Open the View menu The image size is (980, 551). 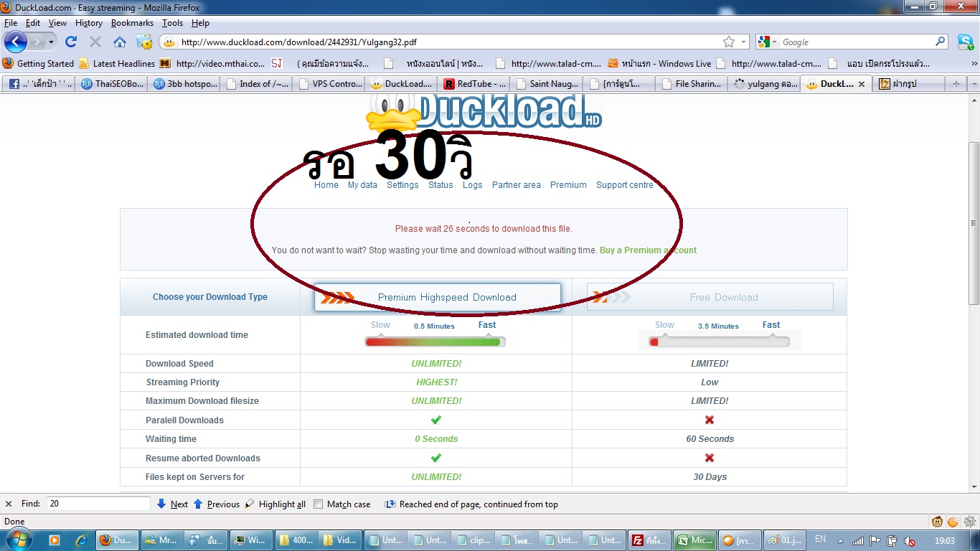[57, 23]
